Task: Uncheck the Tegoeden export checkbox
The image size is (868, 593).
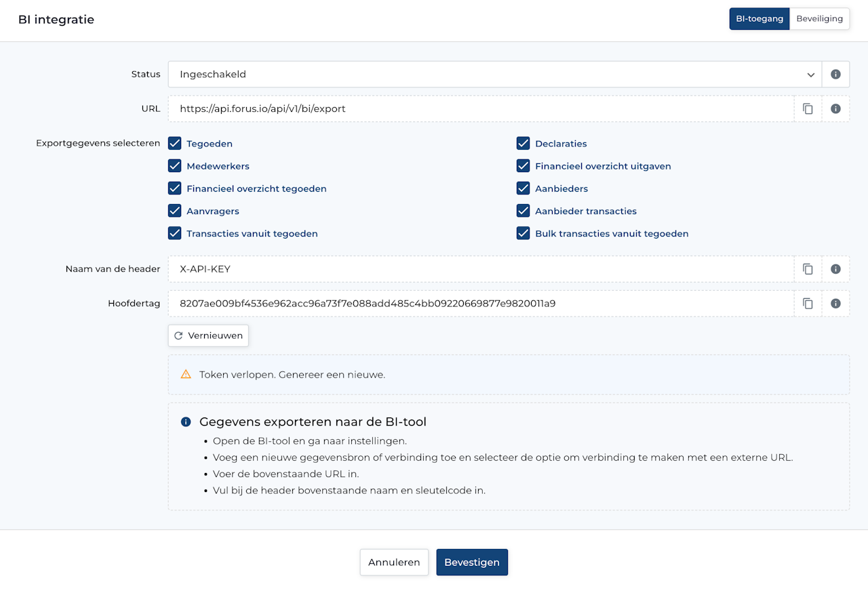Action: pos(175,144)
